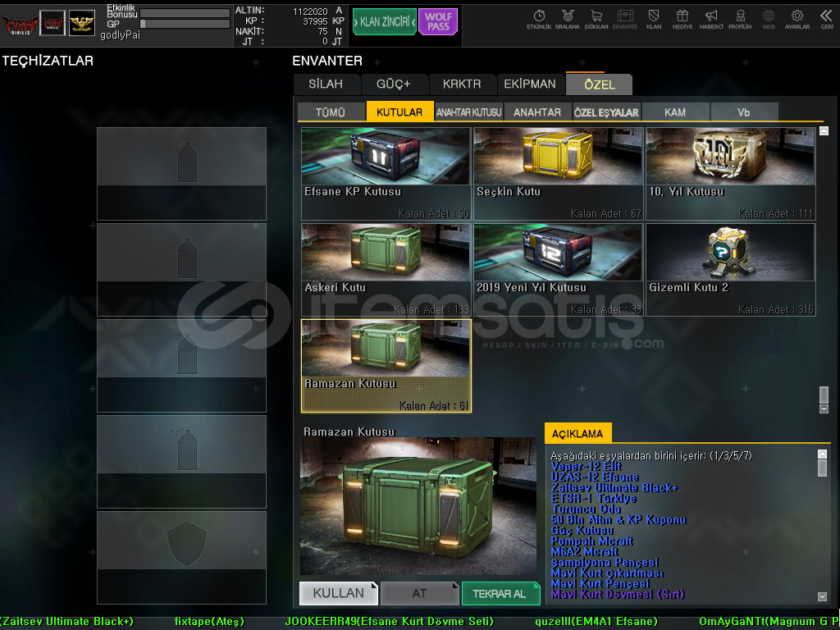Open the Profilim icon
Viewport: 840px width, 630px height.
click(740, 20)
